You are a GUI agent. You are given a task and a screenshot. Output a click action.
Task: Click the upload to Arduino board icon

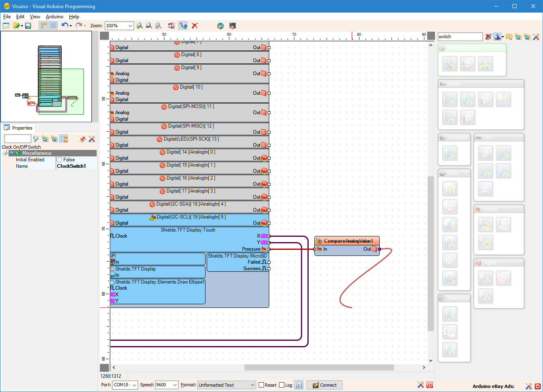pos(233,26)
